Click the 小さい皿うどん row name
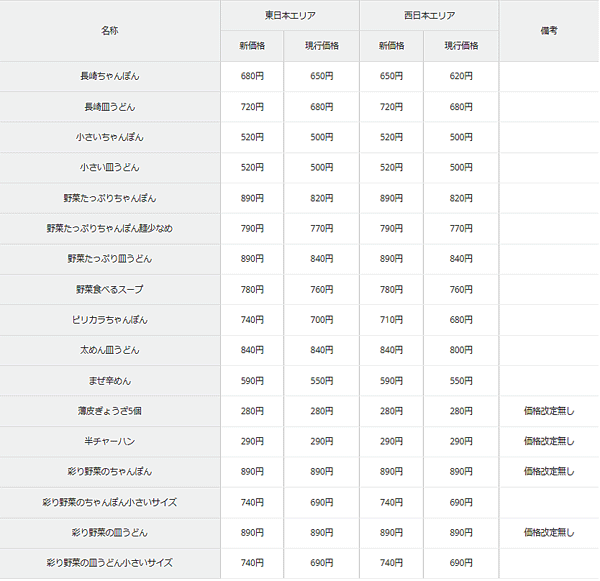 click(110, 167)
